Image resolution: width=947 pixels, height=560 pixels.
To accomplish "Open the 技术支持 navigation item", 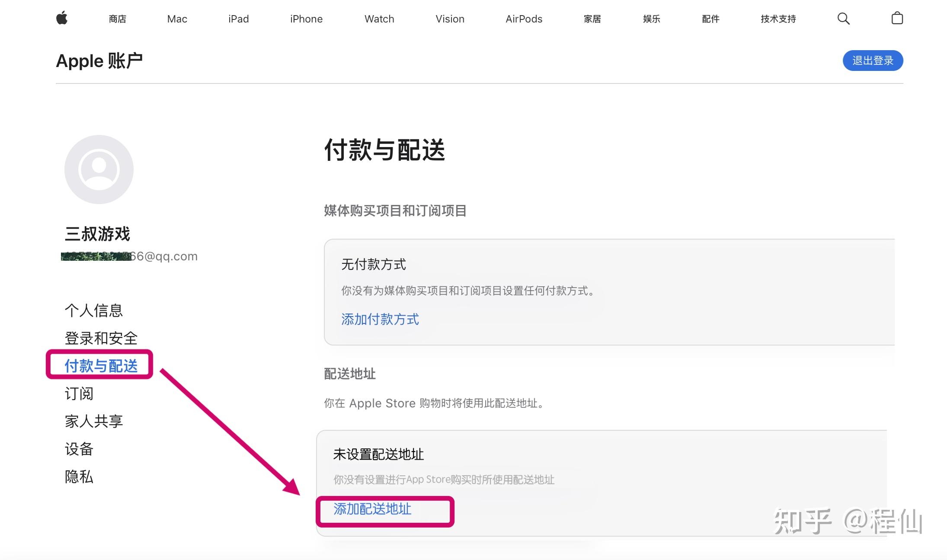I will point(778,19).
